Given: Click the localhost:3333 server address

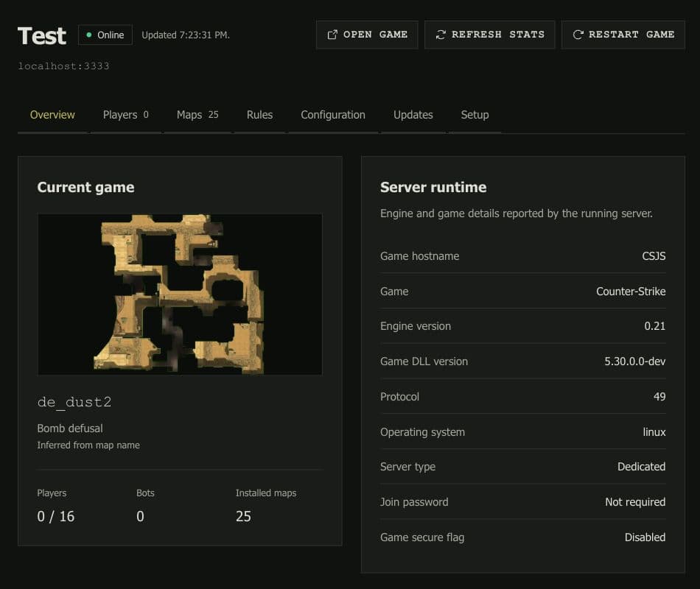Looking at the screenshot, I should (63, 66).
